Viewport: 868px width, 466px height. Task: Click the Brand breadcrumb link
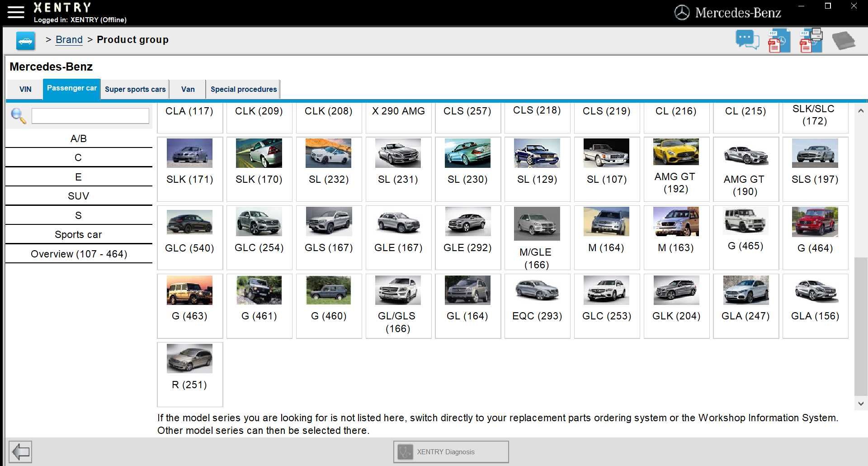tap(69, 40)
